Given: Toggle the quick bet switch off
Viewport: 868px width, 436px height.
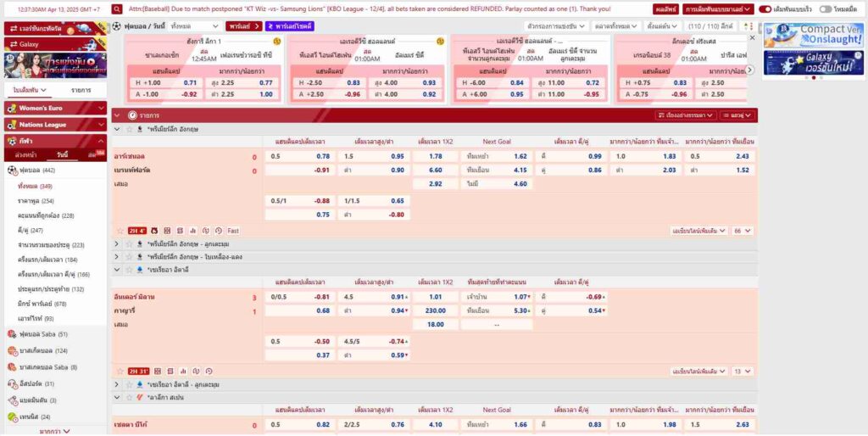Looking at the screenshot, I should point(765,8).
